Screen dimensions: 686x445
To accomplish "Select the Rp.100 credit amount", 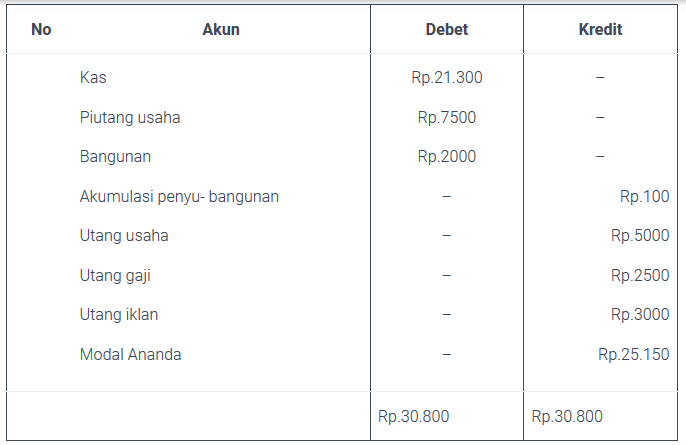I will point(644,196).
